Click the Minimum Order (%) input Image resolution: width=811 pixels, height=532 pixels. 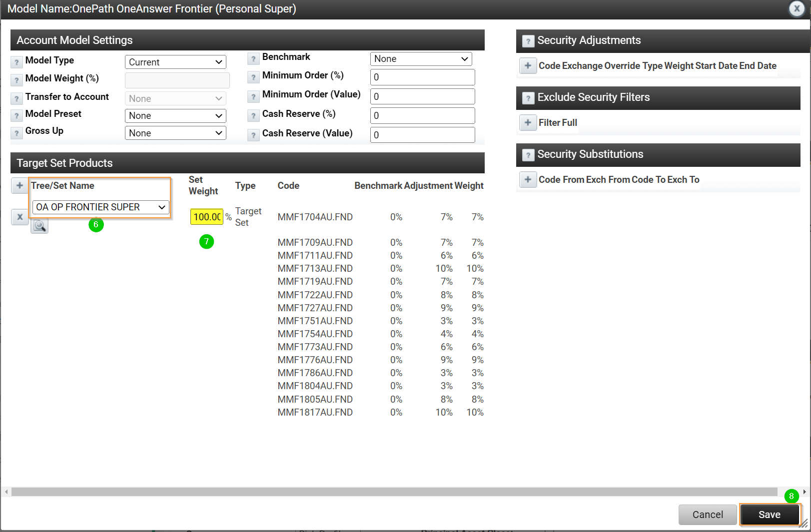point(422,77)
